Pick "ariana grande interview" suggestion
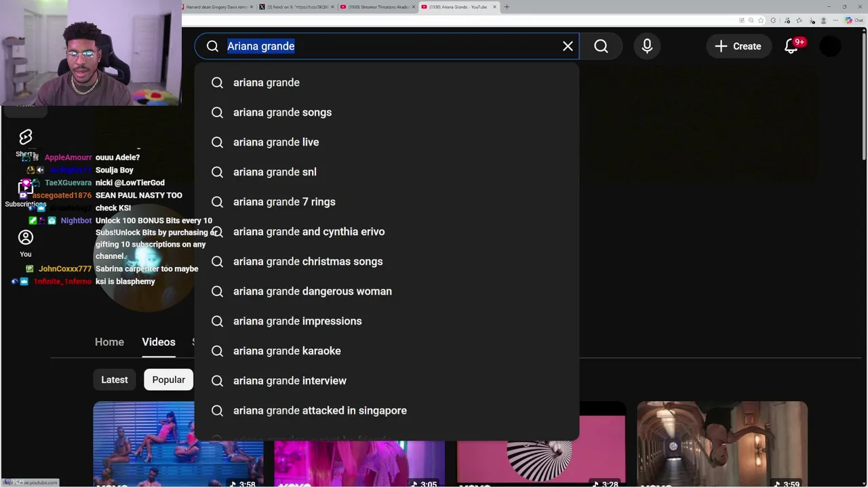This screenshot has height=488, width=868. coord(387,381)
